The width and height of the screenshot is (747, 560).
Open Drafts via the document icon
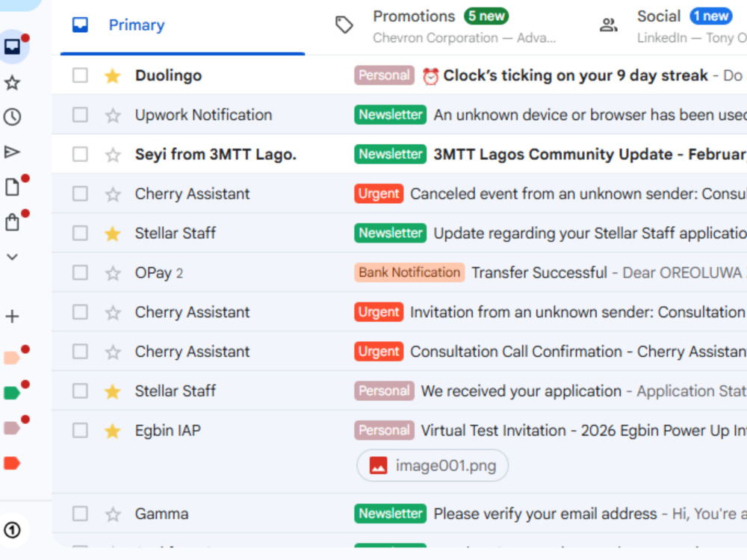13,187
